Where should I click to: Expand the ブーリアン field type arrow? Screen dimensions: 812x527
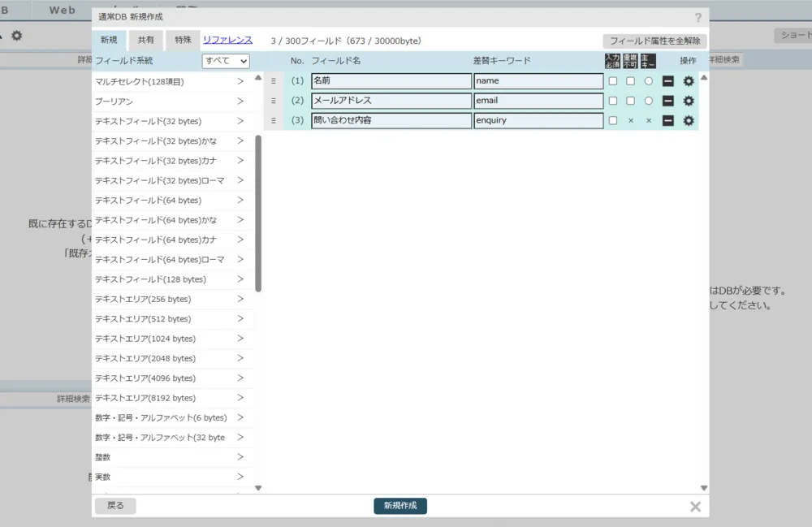[x=240, y=102]
